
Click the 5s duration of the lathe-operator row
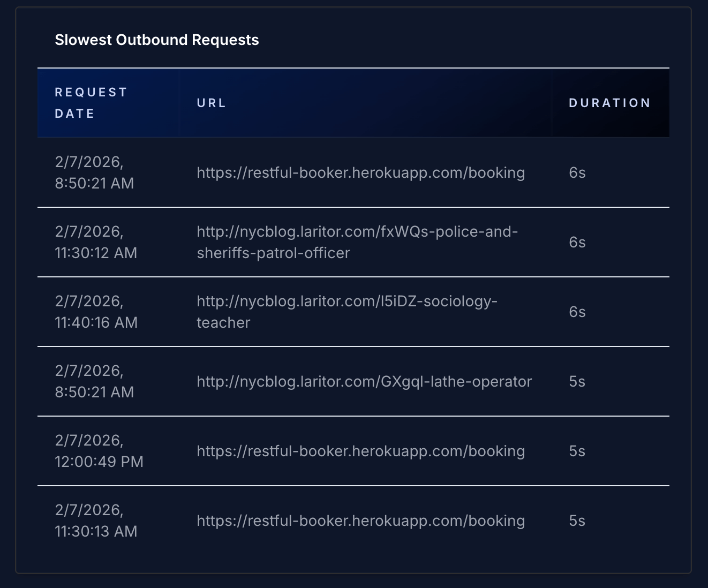577,381
